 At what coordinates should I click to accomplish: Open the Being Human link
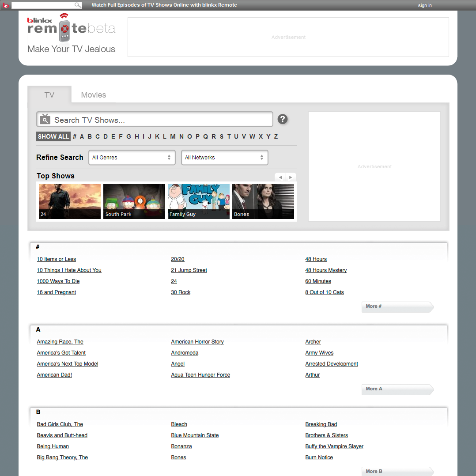click(x=53, y=446)
